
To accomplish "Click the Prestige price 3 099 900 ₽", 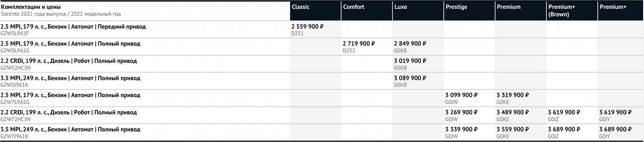I will point(461,95).
